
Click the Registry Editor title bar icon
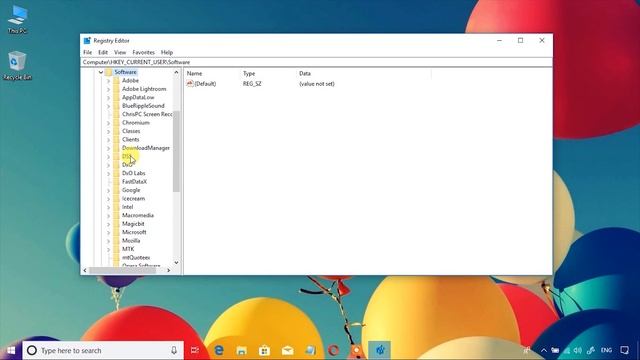(87, 41)
